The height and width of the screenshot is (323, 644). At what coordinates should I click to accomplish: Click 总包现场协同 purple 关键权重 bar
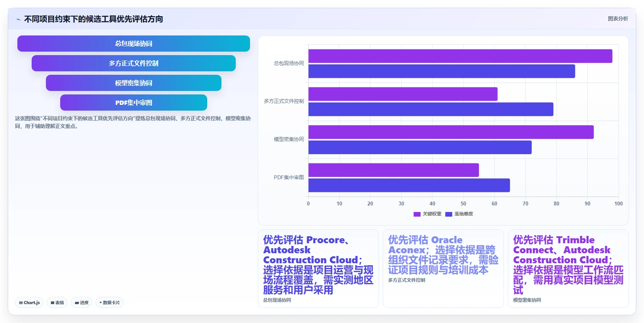pos(460,56)
